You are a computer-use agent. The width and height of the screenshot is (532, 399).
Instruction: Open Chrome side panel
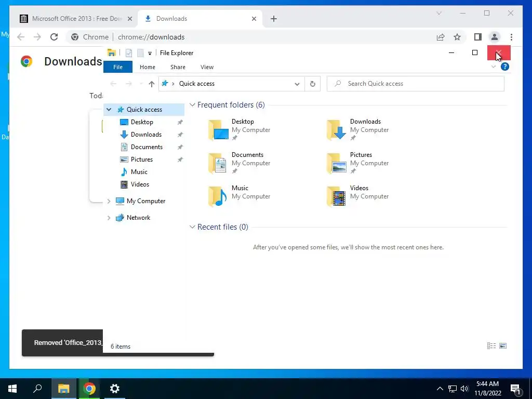click(x=478, y=37)
